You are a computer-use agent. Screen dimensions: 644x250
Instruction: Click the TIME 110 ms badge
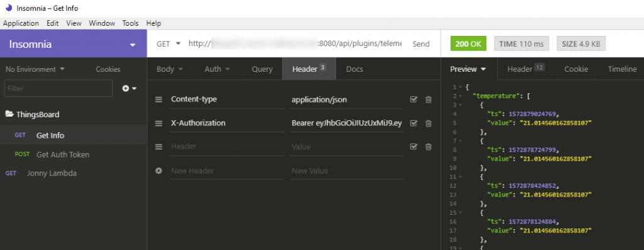click(521, 43)
